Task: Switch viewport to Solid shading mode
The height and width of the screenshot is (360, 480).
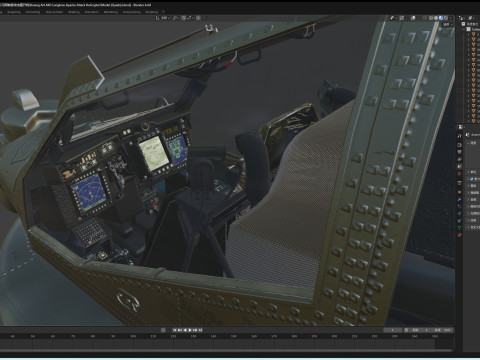Action: click(436, 18)
